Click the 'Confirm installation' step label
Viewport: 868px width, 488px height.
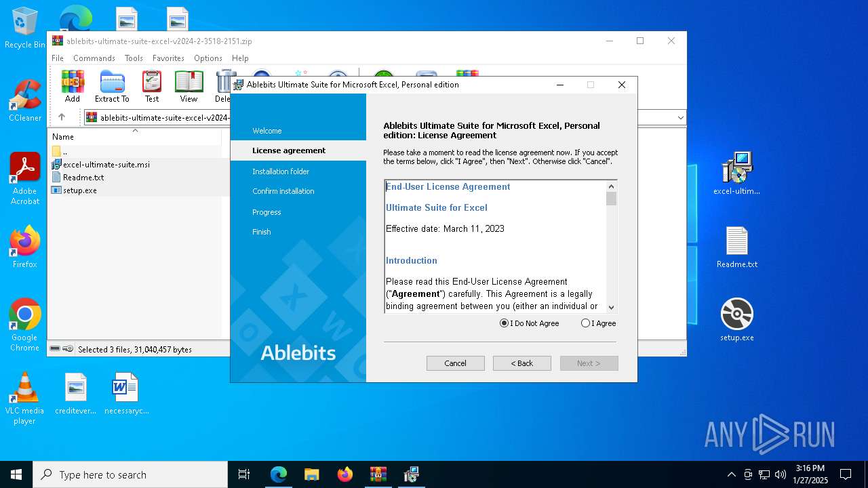283,191
